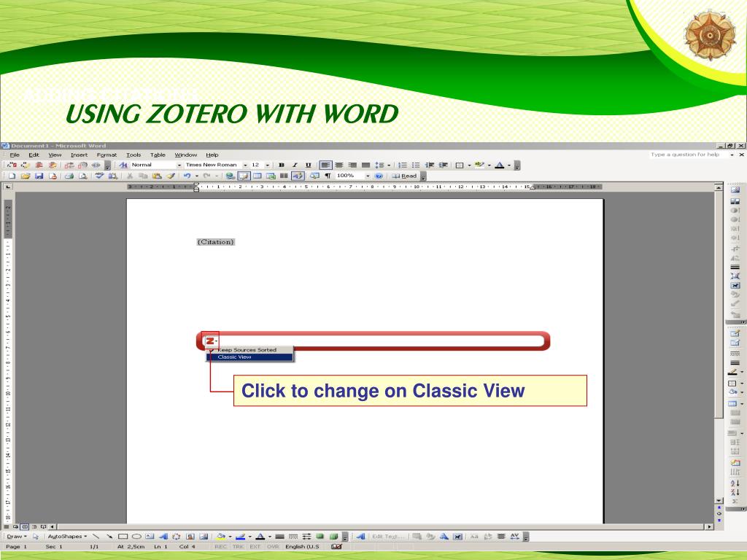Click the Insert WordArt icon in drawing toolbar
The image size is (747, 560).
pos(163,537)
